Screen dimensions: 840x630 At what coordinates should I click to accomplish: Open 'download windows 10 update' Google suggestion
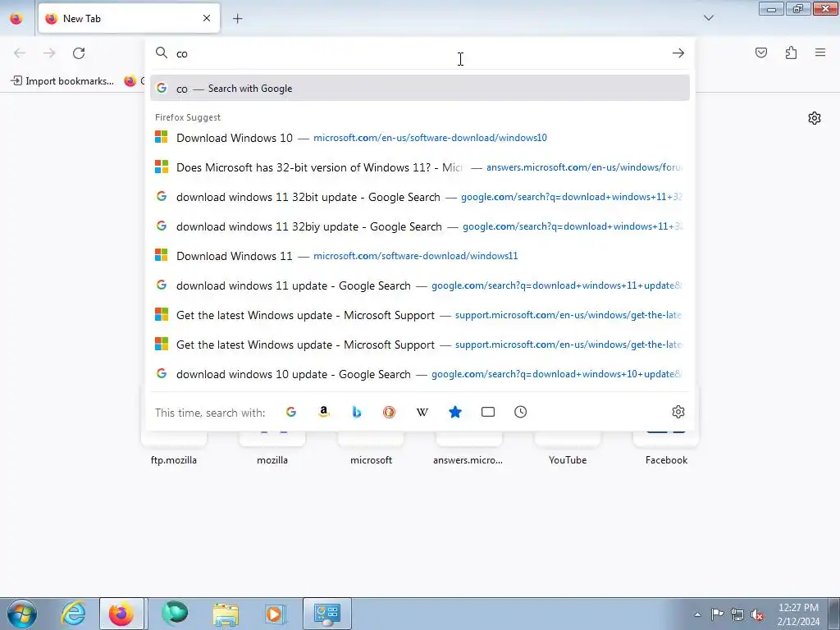click(x=419, y=374)
